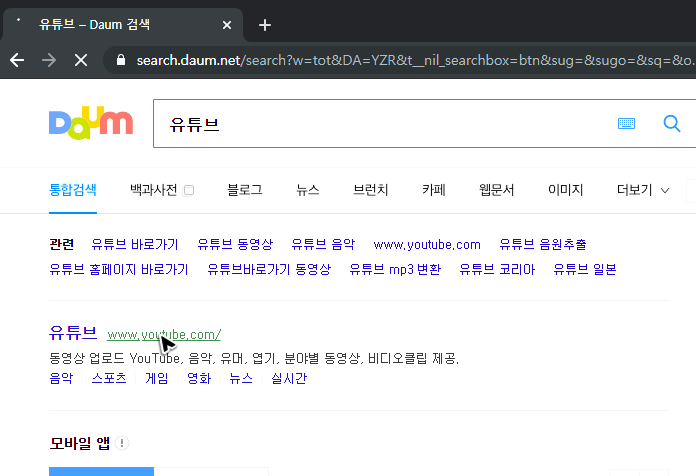Image resolution: width=696 pixels, height=476 pixels.
Task: Click the new-window icon beside 백과사전
Action: 189,190
